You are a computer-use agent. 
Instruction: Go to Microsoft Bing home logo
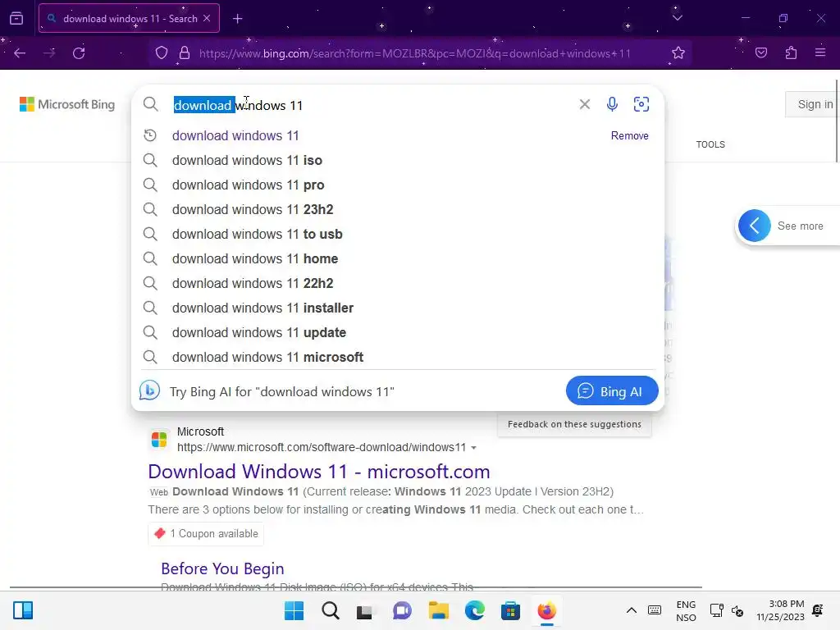coord(67,104)
